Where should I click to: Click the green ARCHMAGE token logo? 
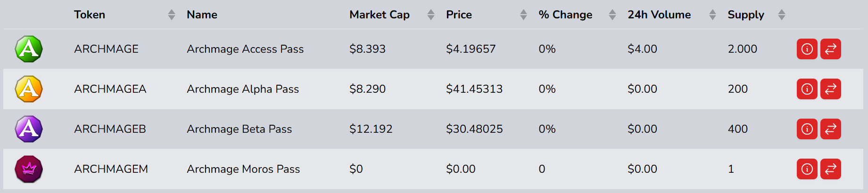point(29,49)
